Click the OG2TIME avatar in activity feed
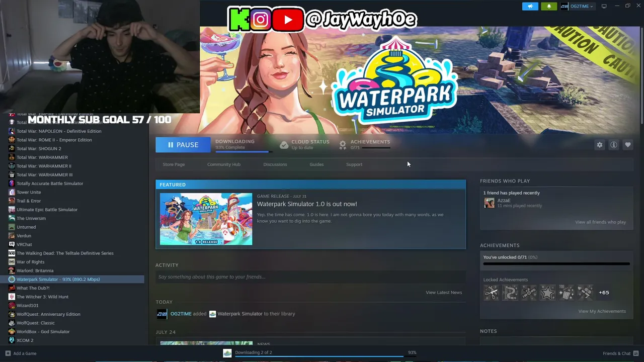This screenshot has width=644, height=362. (162, 314)
